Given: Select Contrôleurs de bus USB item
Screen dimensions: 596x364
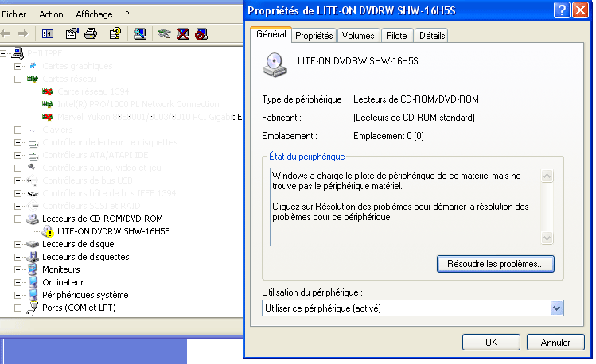Looking at the screenshot, I should click(88, 180).
